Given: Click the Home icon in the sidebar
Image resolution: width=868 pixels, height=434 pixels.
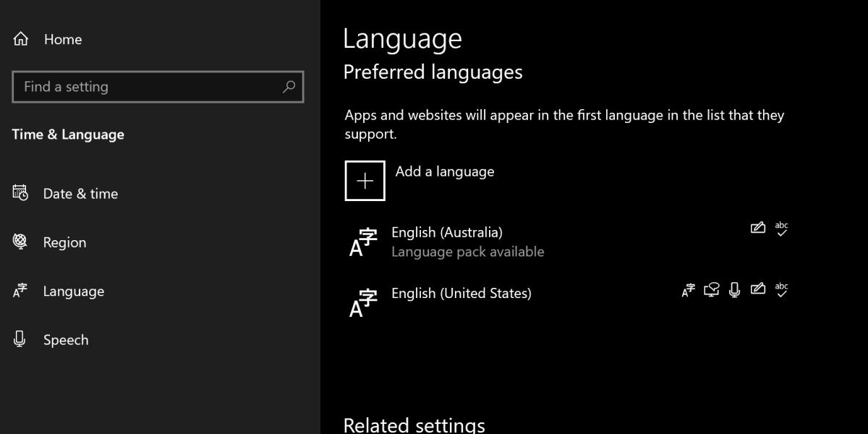Looking at the screenshot, I should (20, 39).
